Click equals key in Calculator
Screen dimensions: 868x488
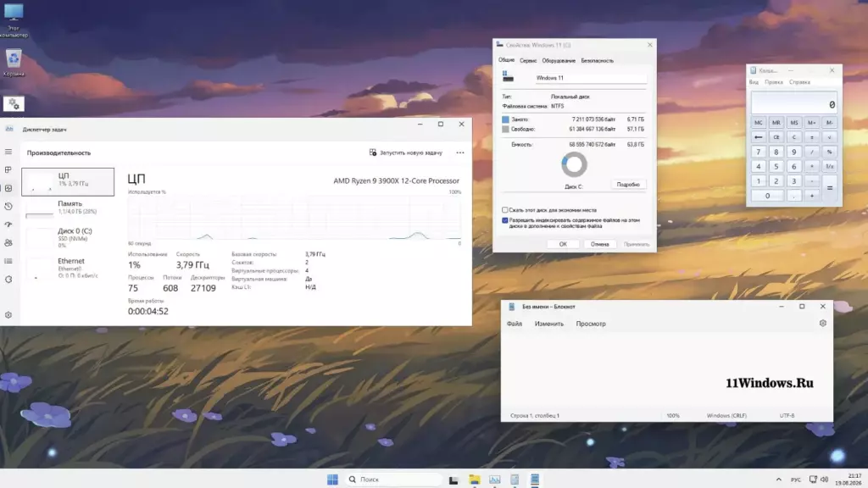coord(829,188)
